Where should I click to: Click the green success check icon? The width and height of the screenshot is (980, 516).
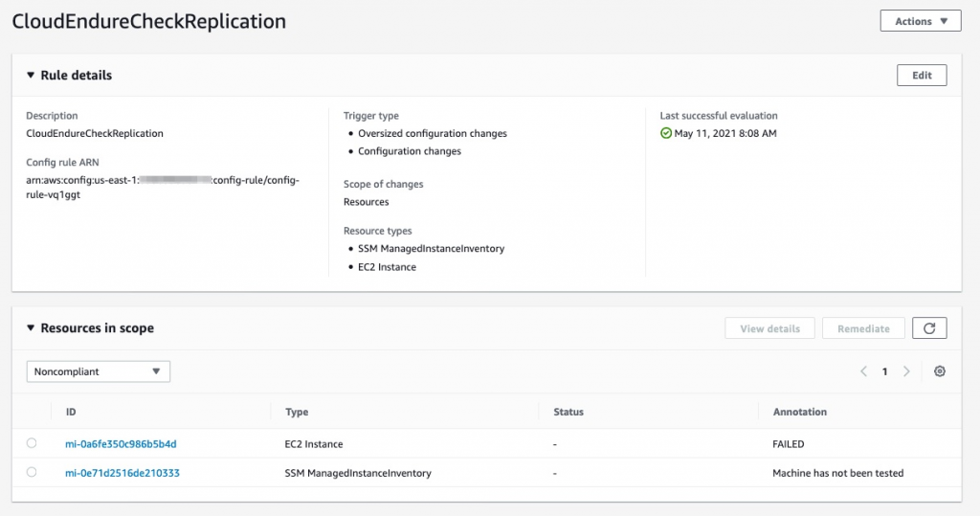(666, 133)
